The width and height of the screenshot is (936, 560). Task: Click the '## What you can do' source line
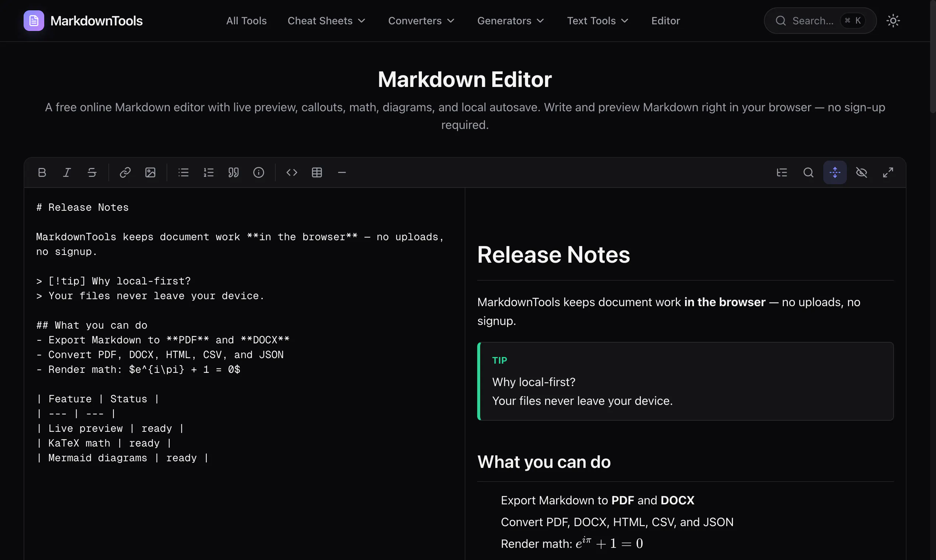point(92,325)
